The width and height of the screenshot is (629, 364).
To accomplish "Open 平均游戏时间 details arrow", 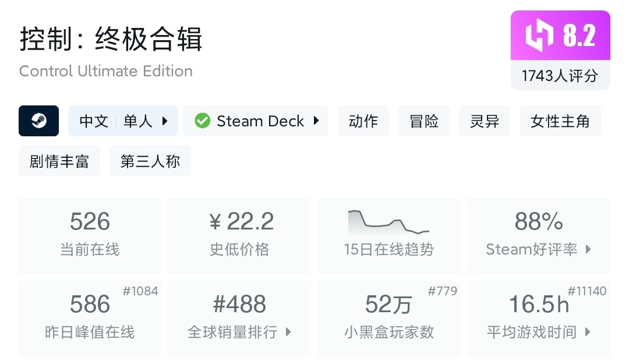I will [x=588, y=333].
